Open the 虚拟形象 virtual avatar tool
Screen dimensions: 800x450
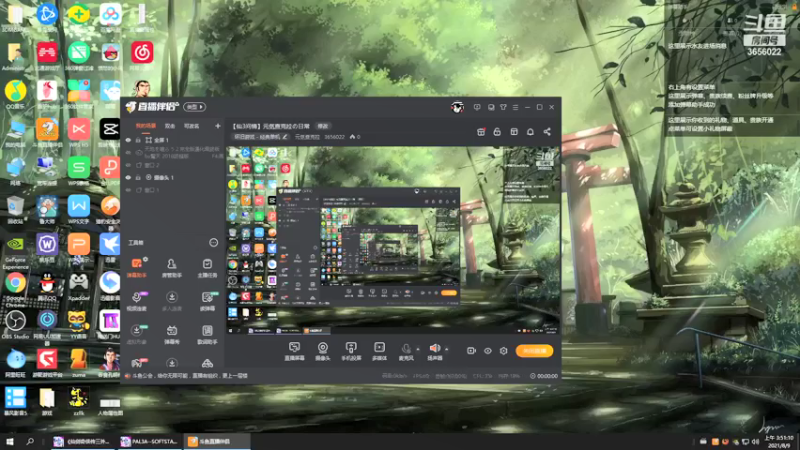coord(137,334)
